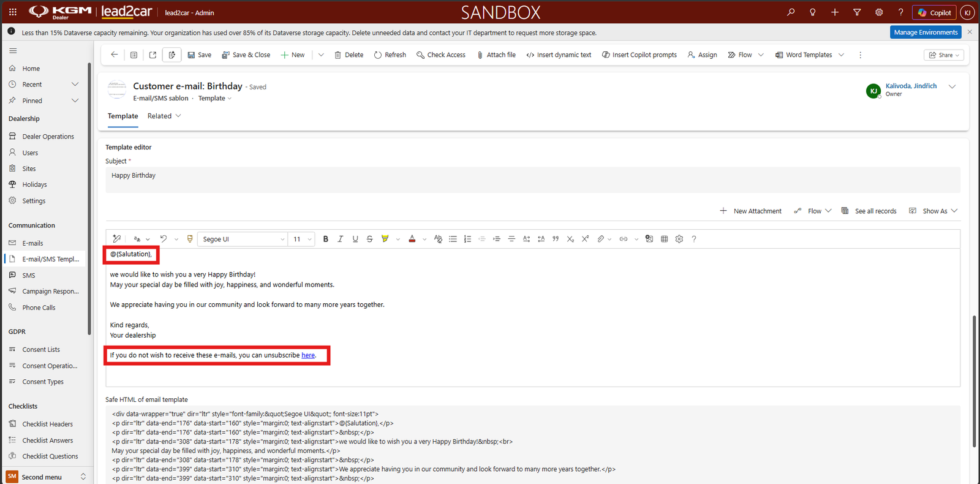Toggle bold formatting in editor

click(x=326, y=239)
